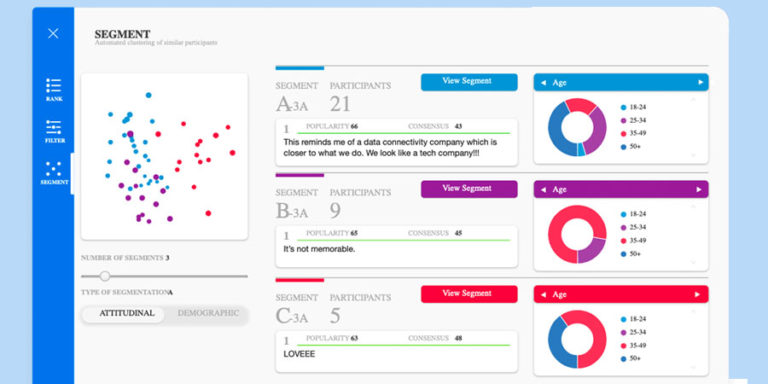Image resolution: width=768 pixels, height=384 pixels.
Task: Click segment label A-3A
Action: coord(292,104)
